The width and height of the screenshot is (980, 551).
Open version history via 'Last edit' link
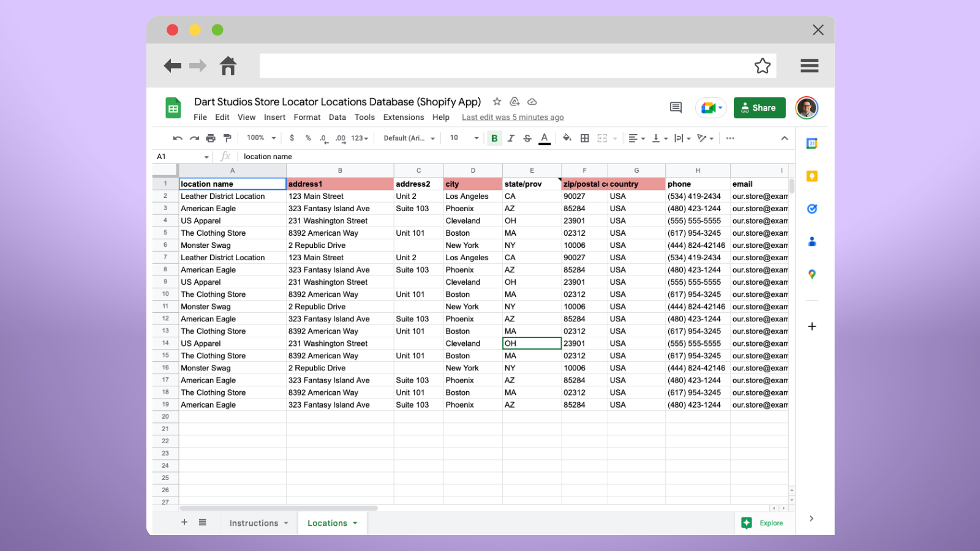pyautogui.click(x=513, y=117)
